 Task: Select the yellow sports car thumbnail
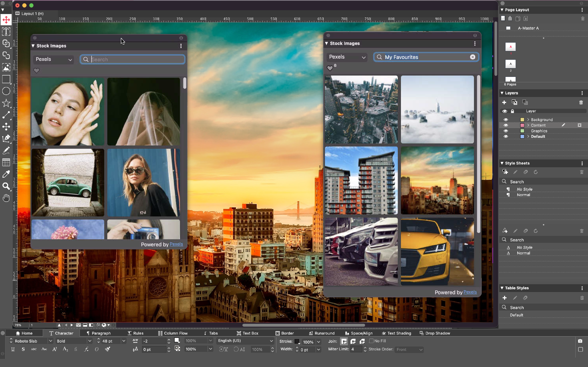click(x=437, y=251)
